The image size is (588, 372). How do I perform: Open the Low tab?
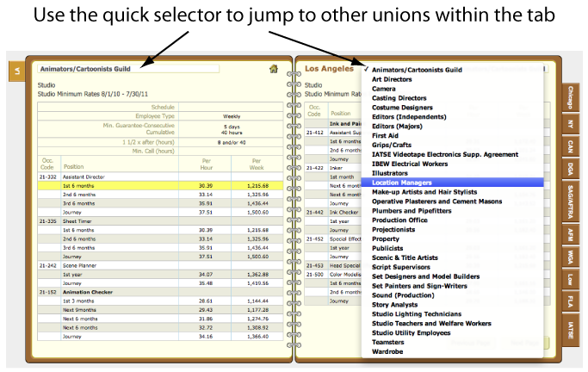click(x=571, y=279)
